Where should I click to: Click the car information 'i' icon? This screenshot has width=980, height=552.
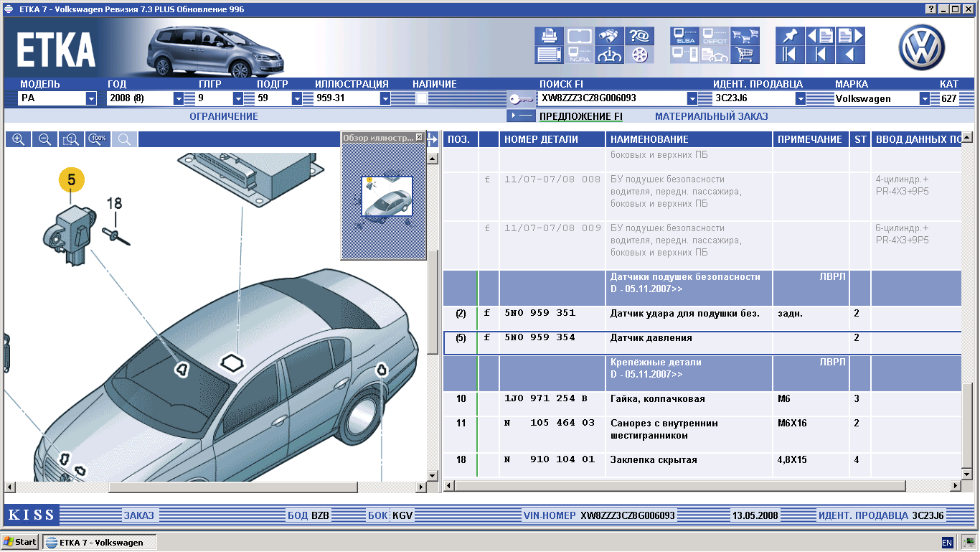(x=609, y=55)
